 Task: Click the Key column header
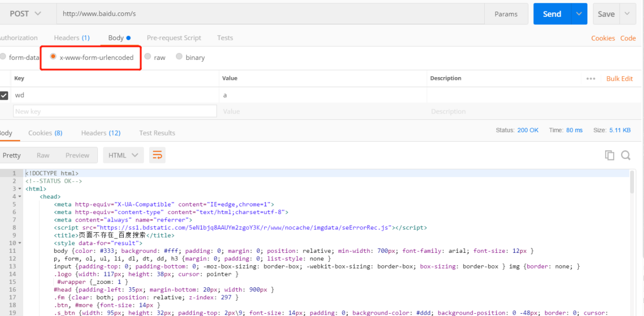coord(19,79)
